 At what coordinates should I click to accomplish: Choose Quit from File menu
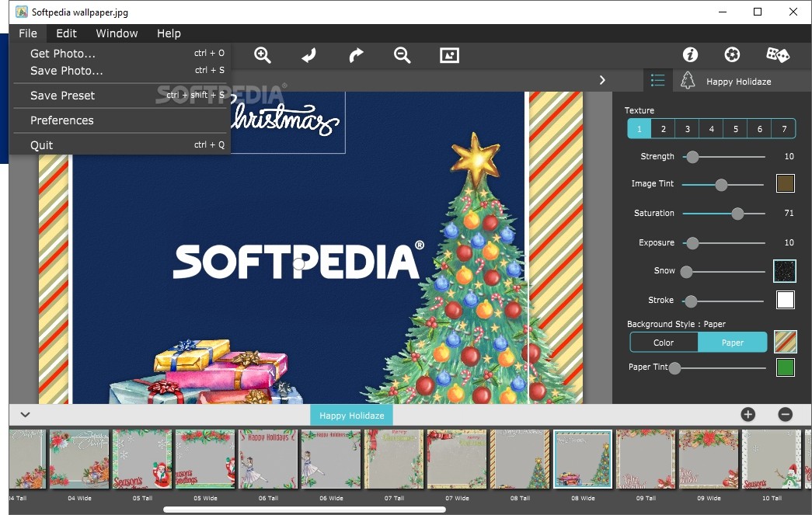(120, 145)
